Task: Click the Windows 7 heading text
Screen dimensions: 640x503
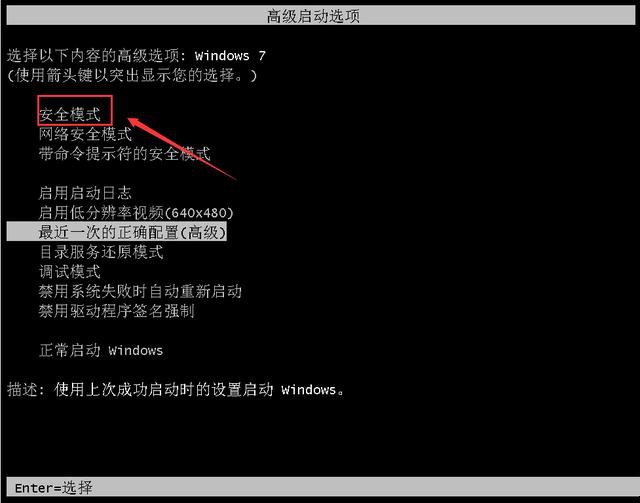Action: pos(230,55)
